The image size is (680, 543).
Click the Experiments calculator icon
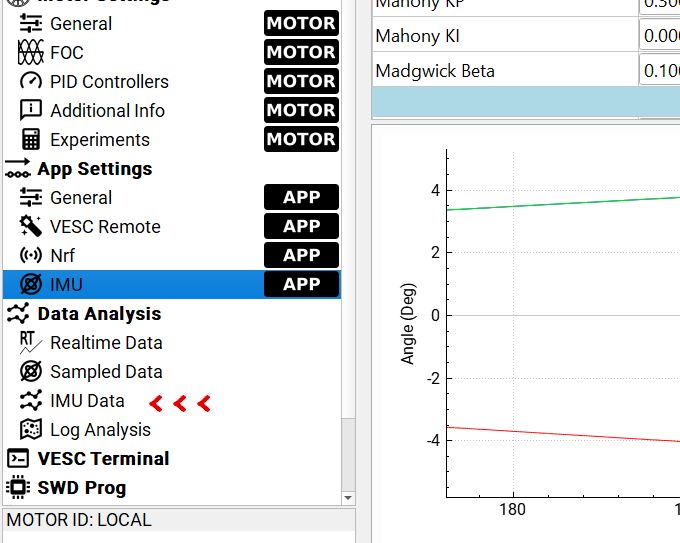click(31, 140)
